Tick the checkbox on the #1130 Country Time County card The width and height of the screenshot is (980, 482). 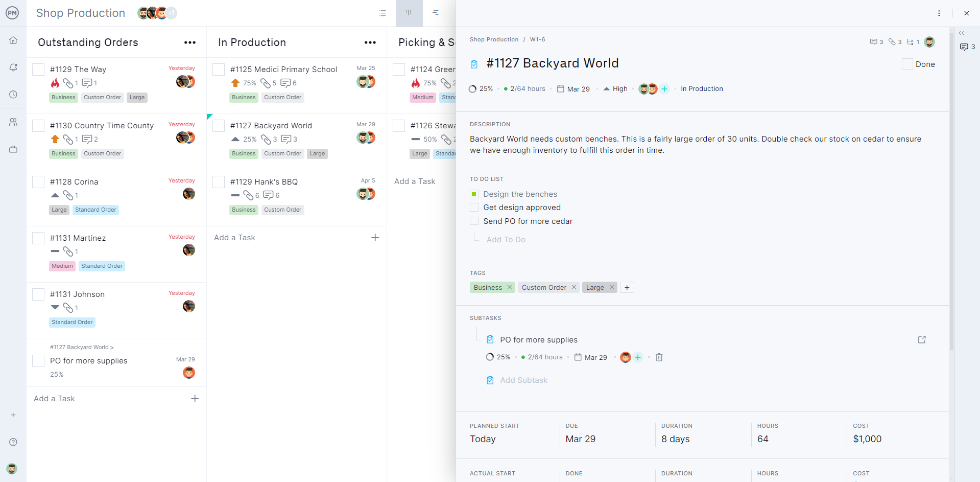tap(38, 126)
